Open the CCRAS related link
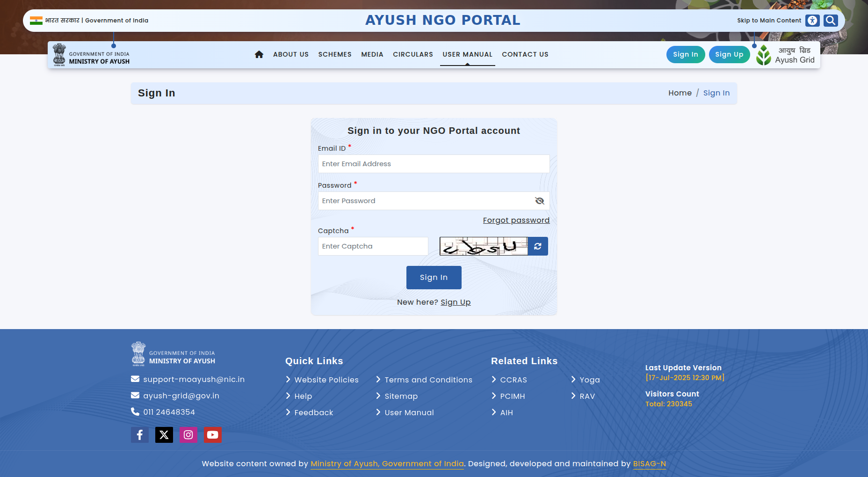This screenshot has height=477, width=868. click(x=514, y=380)
